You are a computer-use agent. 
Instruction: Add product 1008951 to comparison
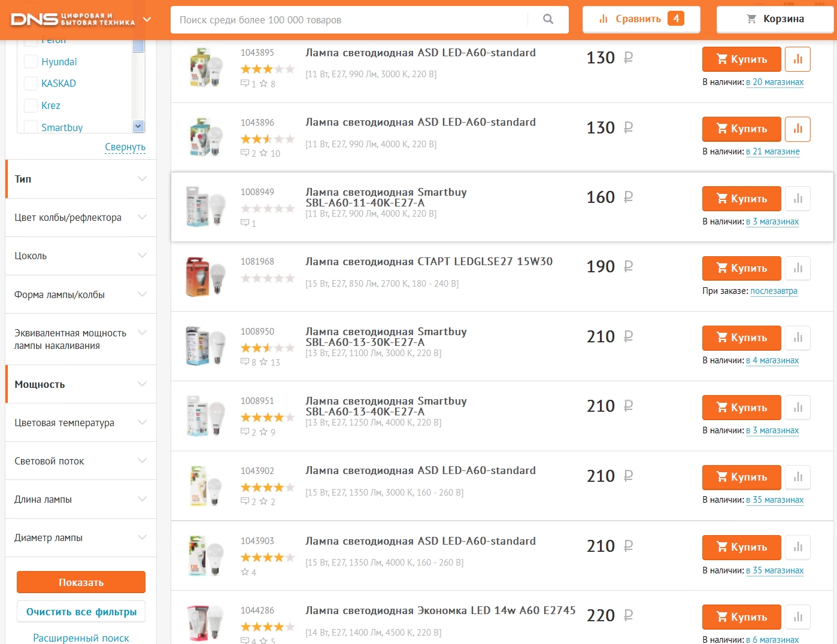797,408
